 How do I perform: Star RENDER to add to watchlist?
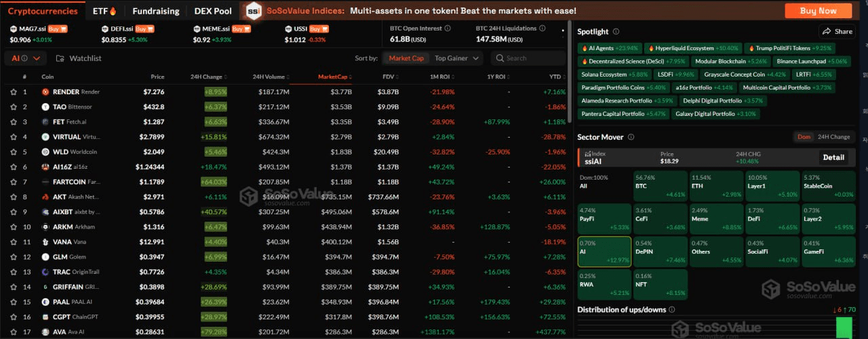pos(12,92)
